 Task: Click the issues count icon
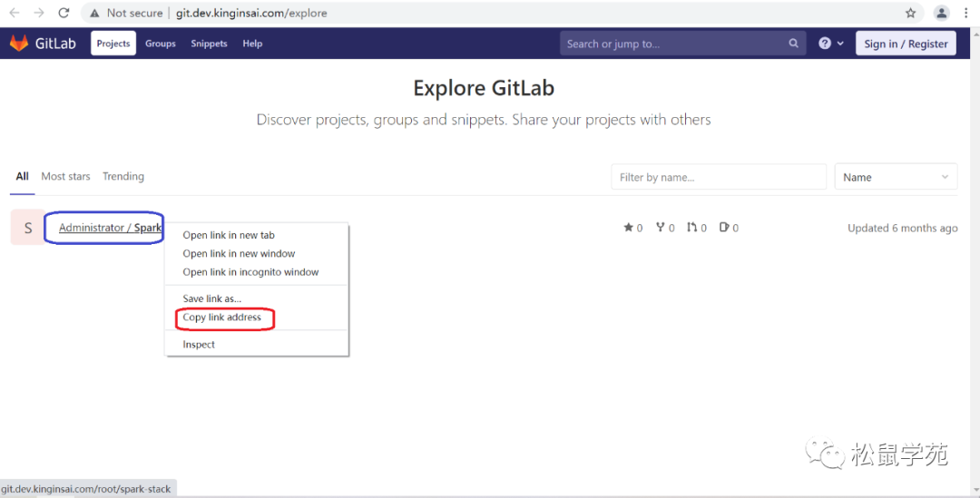[x=724, y=228]
